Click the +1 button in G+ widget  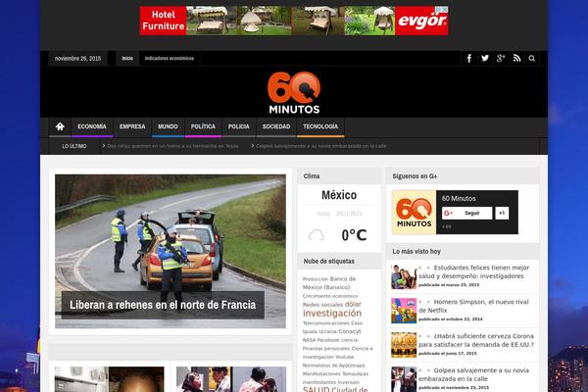point(502,213)
